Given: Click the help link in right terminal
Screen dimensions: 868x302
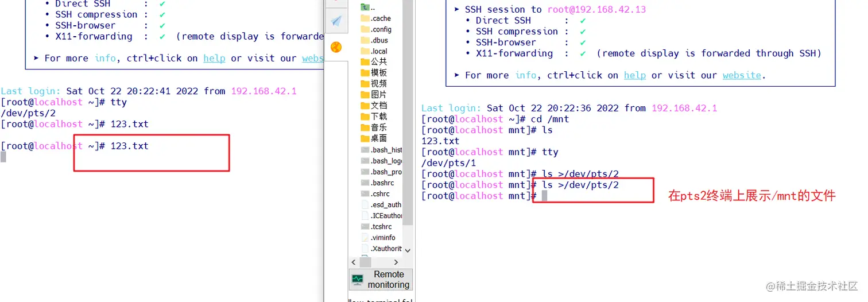Looking at the screenshot, I should point(635,75).
